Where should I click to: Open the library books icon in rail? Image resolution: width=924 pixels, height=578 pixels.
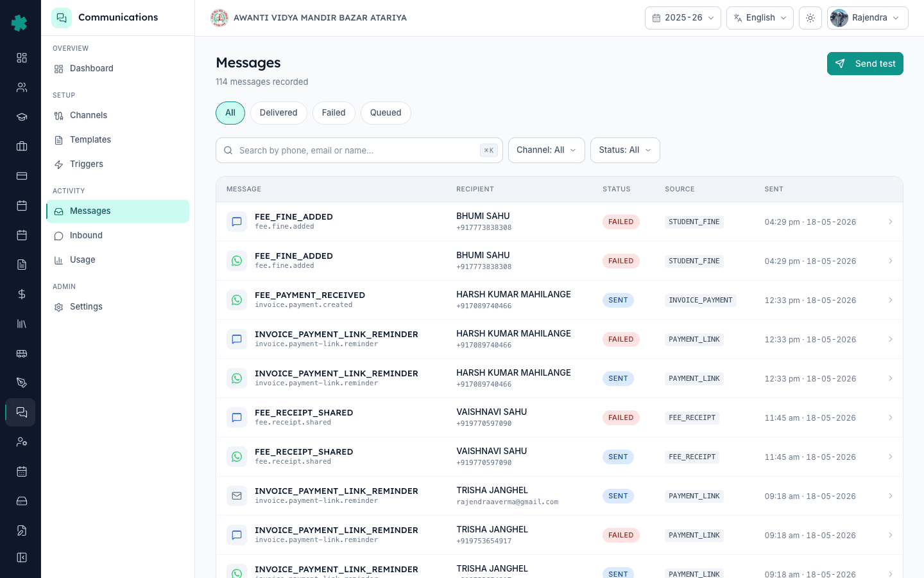point(22,324)
